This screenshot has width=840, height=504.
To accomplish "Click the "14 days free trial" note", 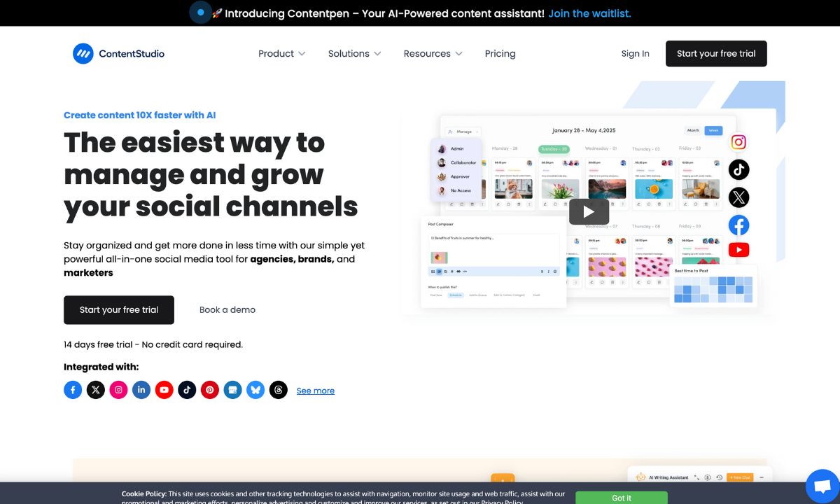I will click(153, 344).
